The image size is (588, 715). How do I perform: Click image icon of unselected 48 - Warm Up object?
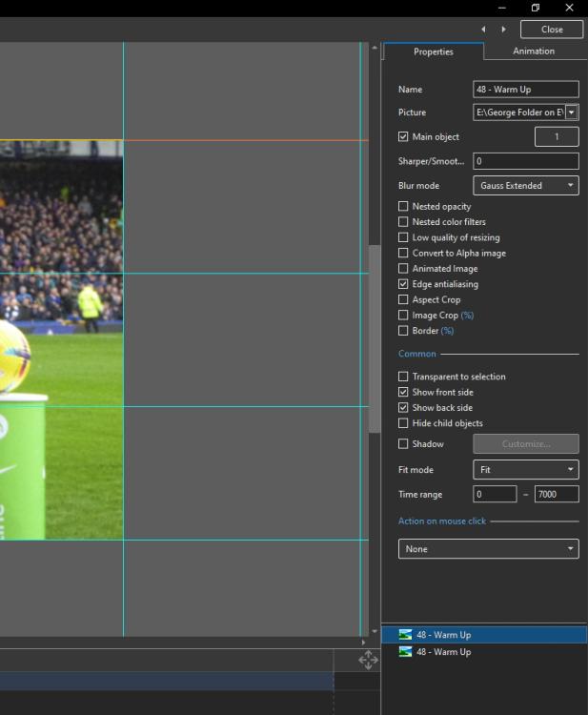pos(405,652)
